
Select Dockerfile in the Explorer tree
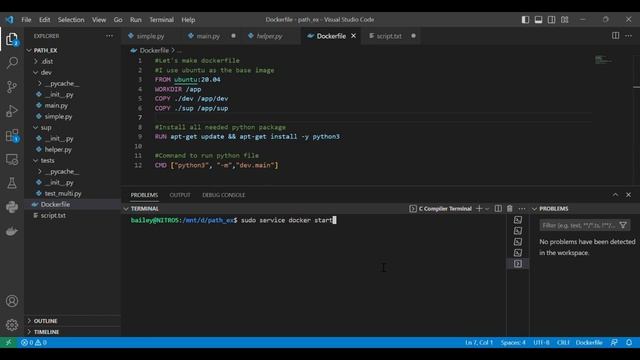pos(55,204)
